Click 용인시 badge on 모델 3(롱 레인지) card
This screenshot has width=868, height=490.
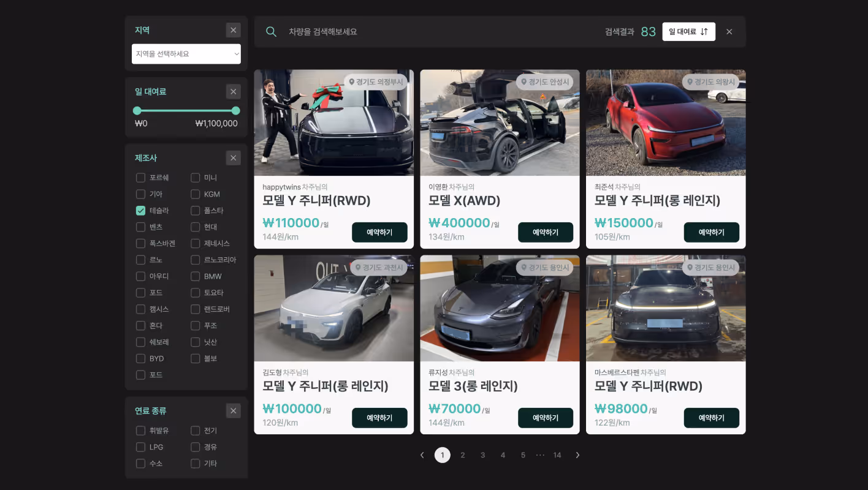pyautogui.click(x=544, y=268)
